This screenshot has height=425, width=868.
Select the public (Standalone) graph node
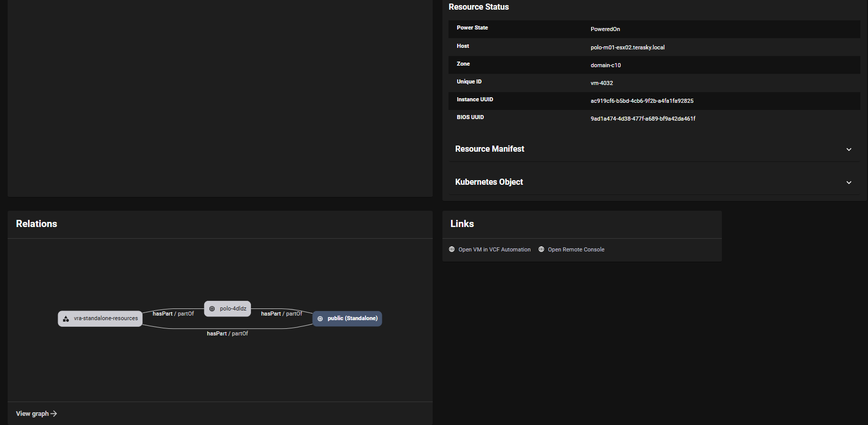click(x=347, y=319)
